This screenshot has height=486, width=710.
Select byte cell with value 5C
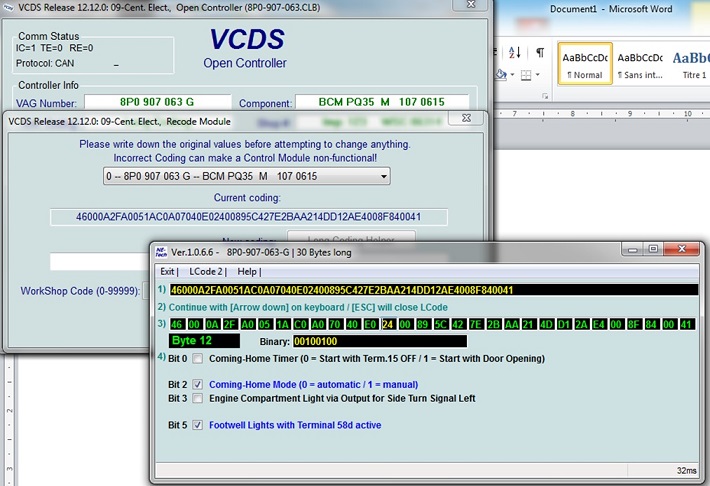441,324
